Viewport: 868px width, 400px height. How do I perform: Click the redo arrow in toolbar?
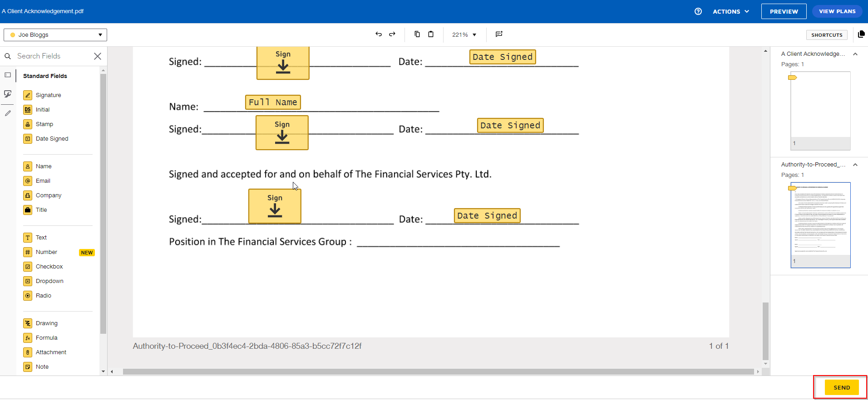[x=392, y=34]
